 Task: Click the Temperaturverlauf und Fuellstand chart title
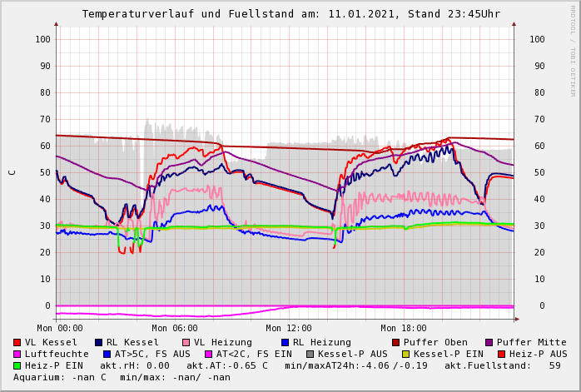coord(290,14)
